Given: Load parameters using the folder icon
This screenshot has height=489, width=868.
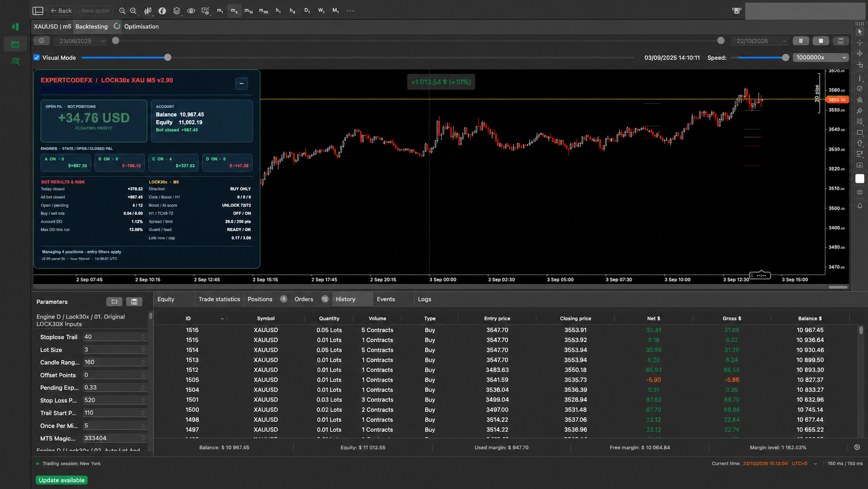Looking at the screenshot, I should (x=114, y=302).
